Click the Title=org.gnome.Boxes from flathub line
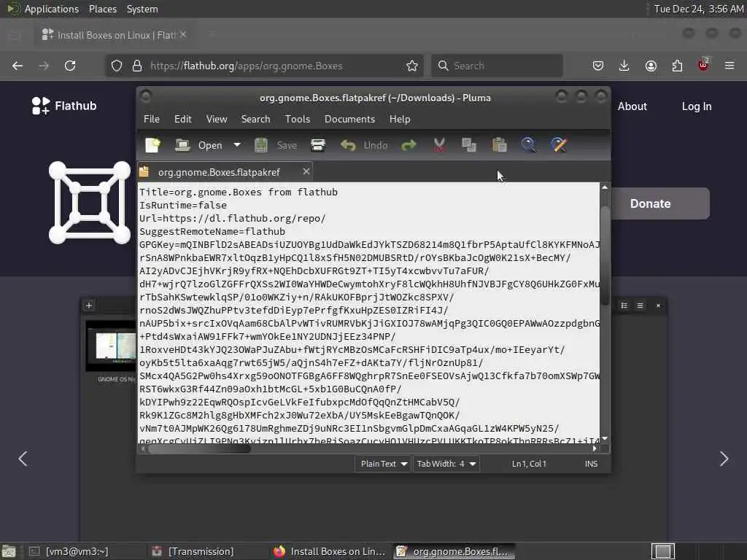This screenshot has width=747, height=560. [x=239, y=192]
